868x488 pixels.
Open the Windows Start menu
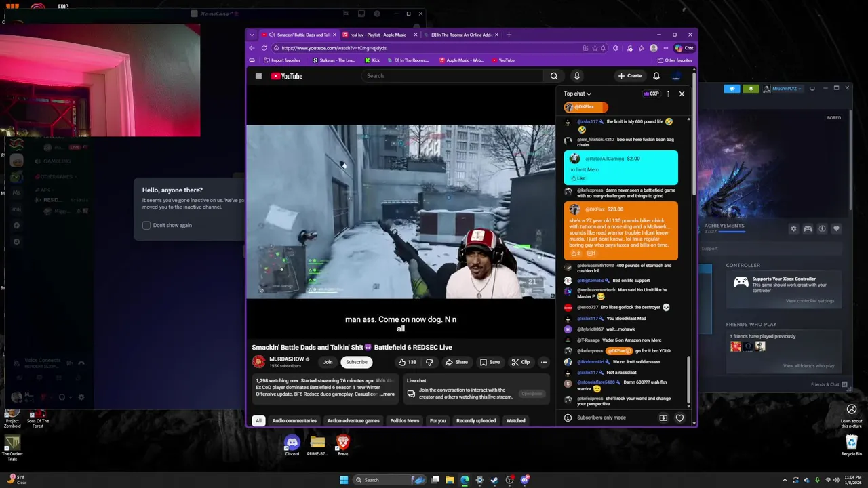344,480
